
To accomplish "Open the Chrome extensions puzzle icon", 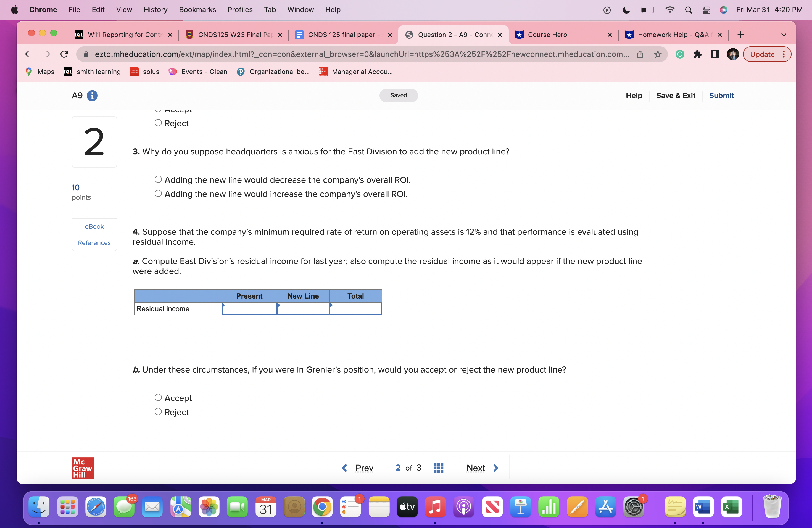I will (698, 54).
